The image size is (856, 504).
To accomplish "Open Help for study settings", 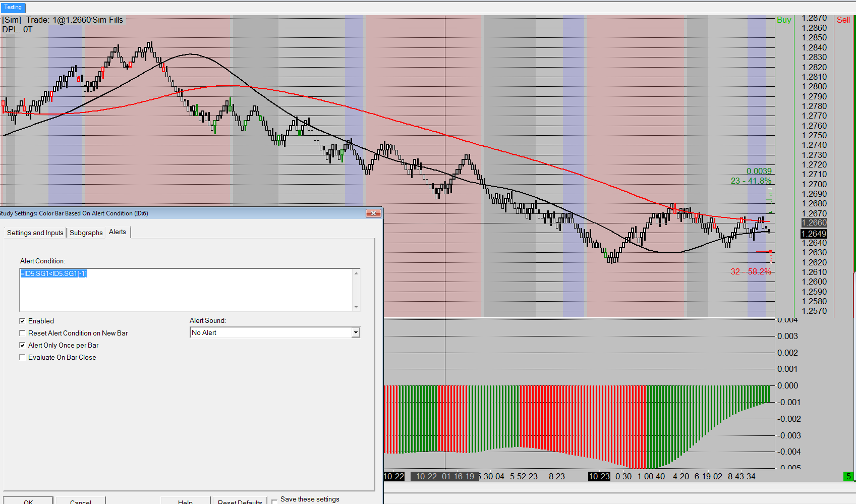I will click(185, 501).
